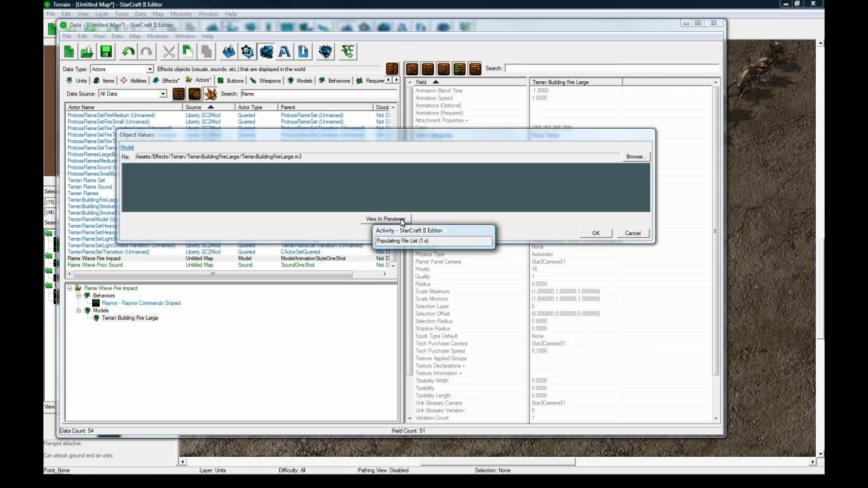Image resolution: width=868 pixels, height=488 pixels.
Task: Collapse the Flame Wave Fire Impact tree node
Action: pyautogui.click(x=69, y=288)
